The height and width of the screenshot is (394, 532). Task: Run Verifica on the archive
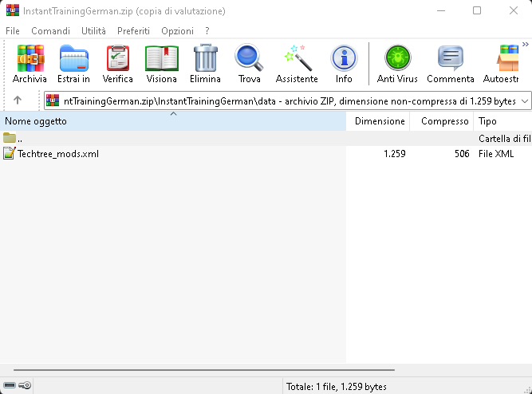click(118, 64)
